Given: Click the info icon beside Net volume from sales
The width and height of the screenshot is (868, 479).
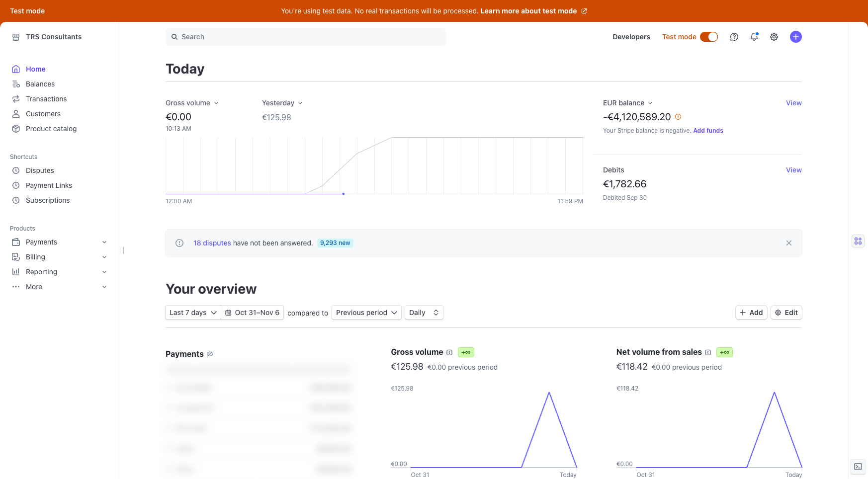Looking at the screenshot, I should [x=708, y=352].
